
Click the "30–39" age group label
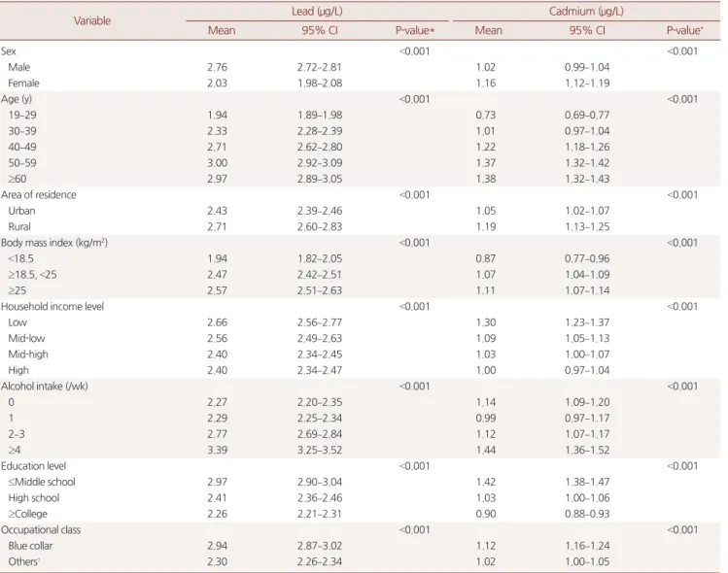(22, 131)
